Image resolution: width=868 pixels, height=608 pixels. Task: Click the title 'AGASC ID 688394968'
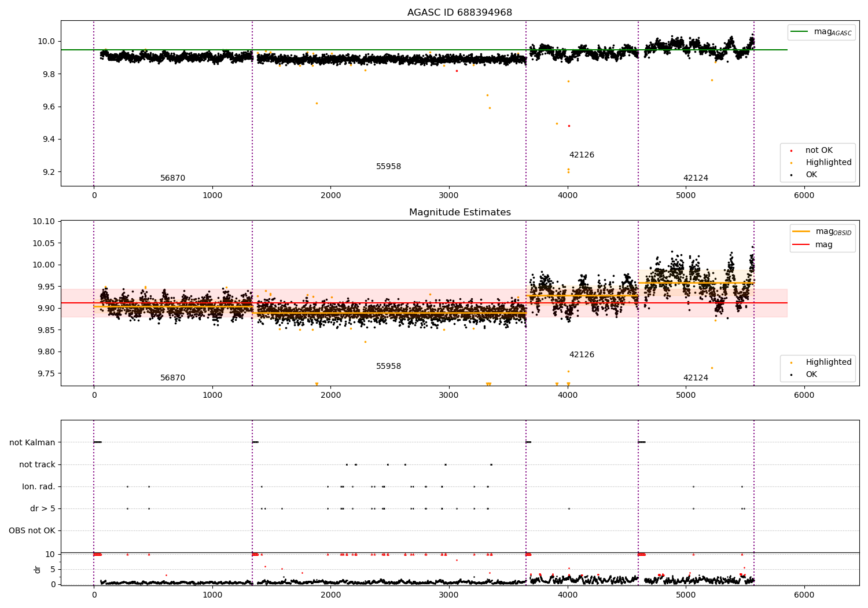tap(459, 13)
